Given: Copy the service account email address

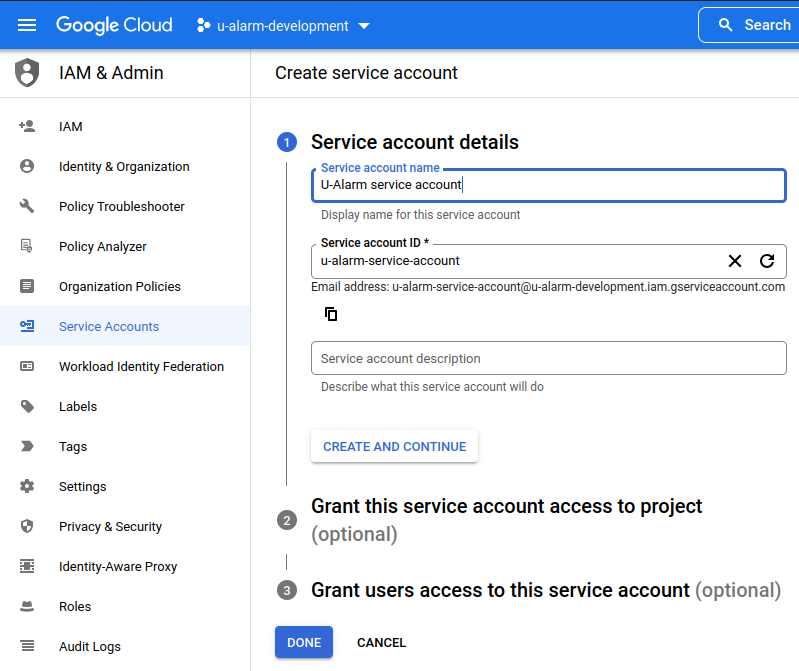Looking at the screenshot, I should pyautogui.click(x=331, y=314).
